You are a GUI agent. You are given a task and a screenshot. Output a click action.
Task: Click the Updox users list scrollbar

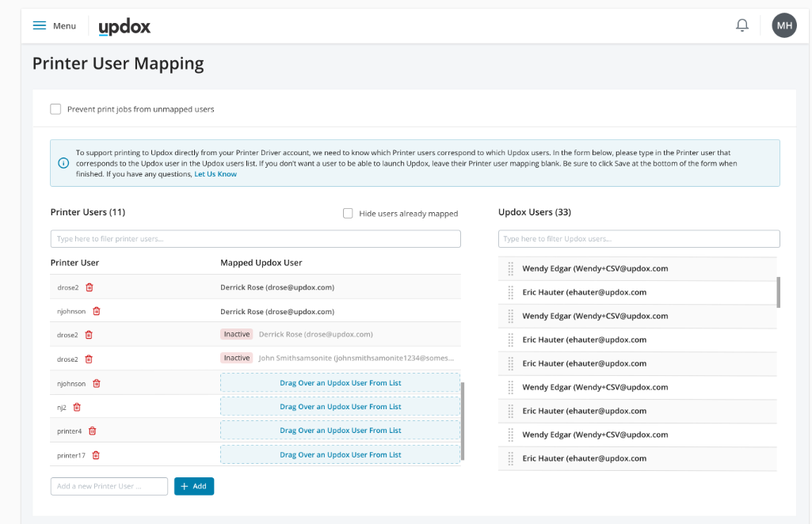click(779, 292)
